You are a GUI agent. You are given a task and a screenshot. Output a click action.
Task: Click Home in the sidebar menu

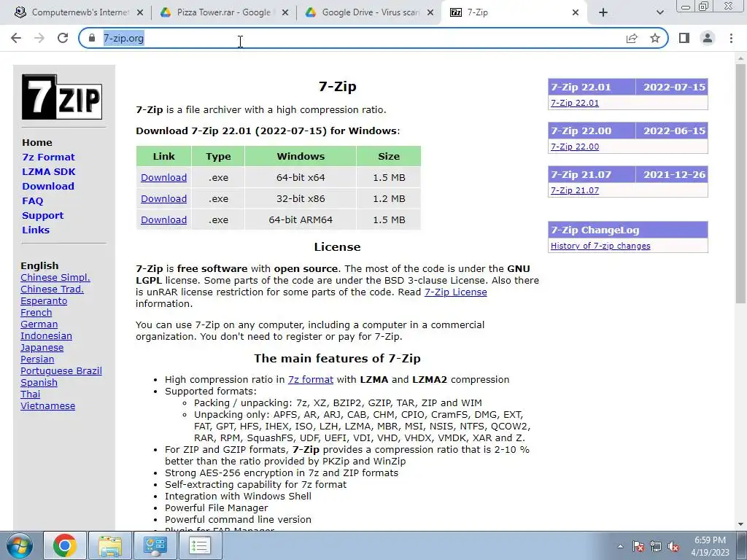point(37,142)
